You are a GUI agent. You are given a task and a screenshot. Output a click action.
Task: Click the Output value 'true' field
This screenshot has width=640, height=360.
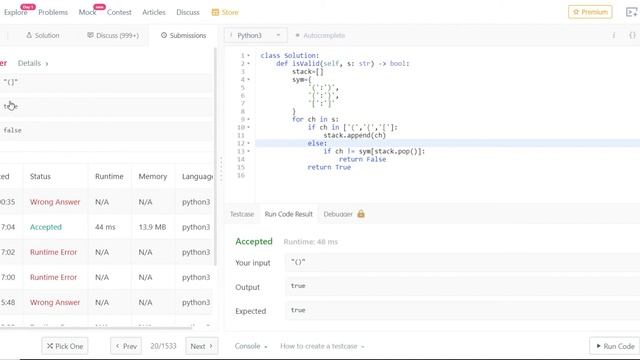click(462, 287)
